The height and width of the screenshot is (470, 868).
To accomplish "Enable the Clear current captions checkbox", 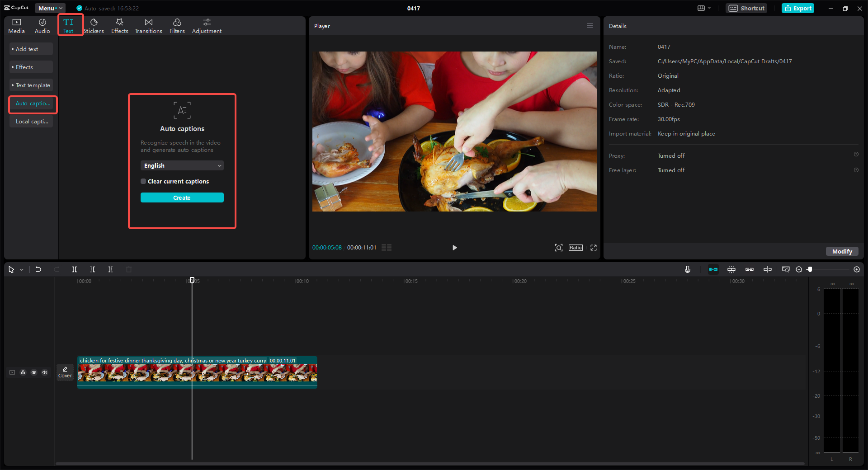I will pyautogui.click(x=143, y=181).
